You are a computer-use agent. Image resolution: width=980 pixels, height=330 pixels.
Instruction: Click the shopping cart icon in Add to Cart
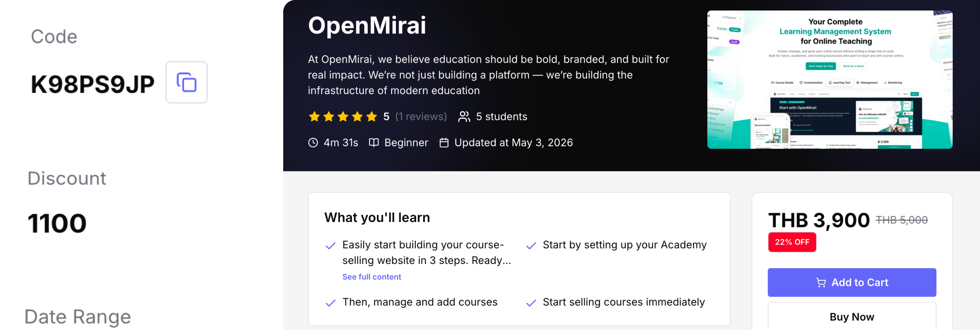(x=820, y=282)
